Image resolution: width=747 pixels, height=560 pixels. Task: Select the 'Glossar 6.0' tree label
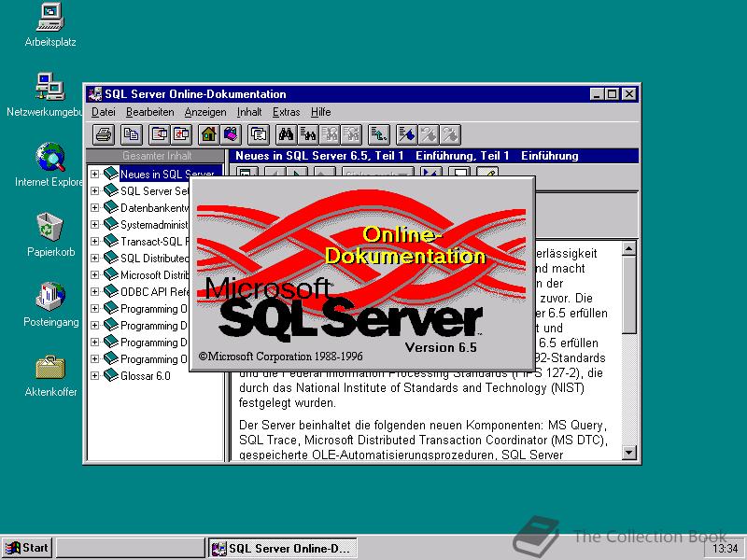(146, 376)
